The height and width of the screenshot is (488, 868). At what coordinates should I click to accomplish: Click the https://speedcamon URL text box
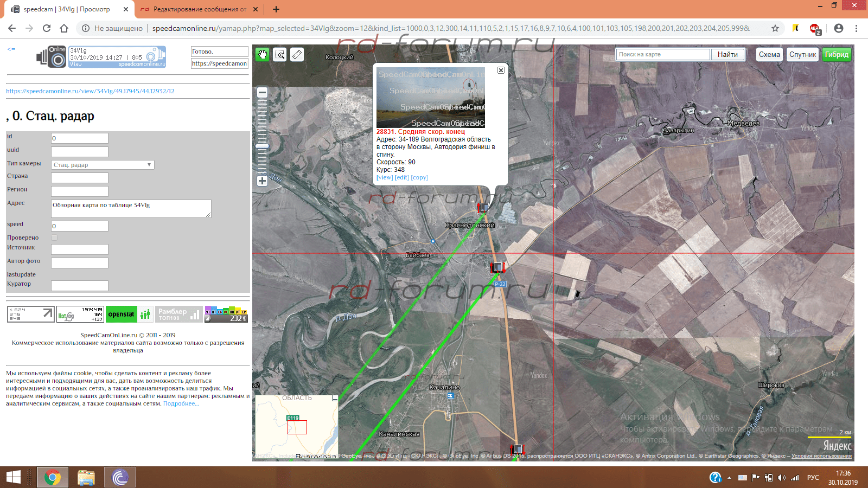219,63
